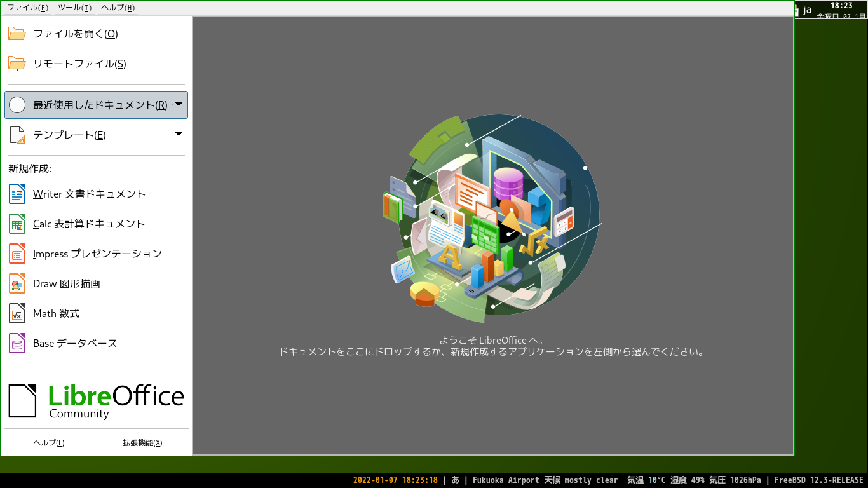
Task: Click the Base database icon
Action: (17, 343)
